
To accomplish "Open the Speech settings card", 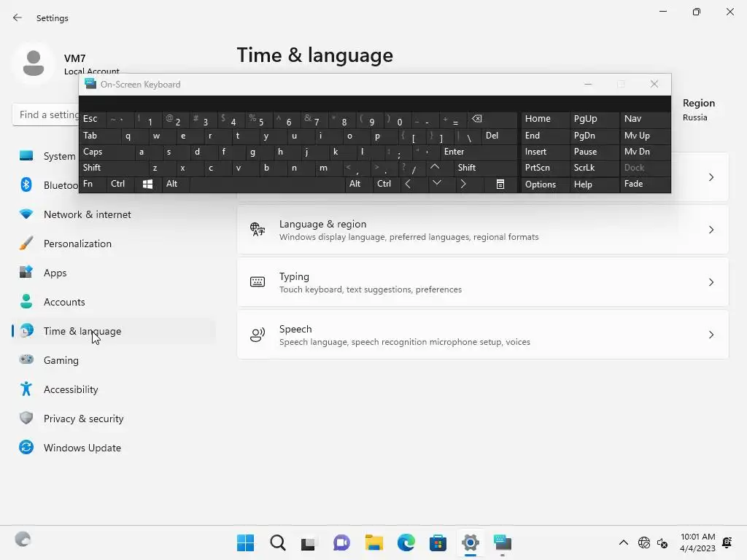I will (483, 334).
